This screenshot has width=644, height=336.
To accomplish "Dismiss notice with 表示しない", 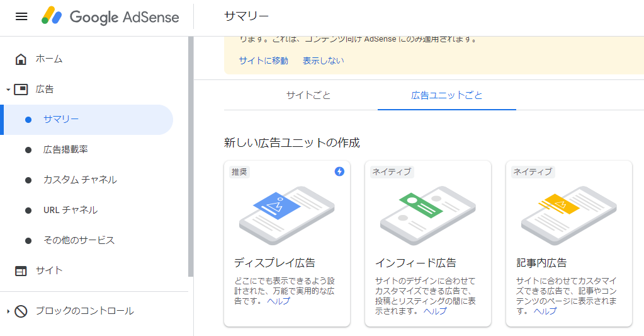I will tap(324, 61).
